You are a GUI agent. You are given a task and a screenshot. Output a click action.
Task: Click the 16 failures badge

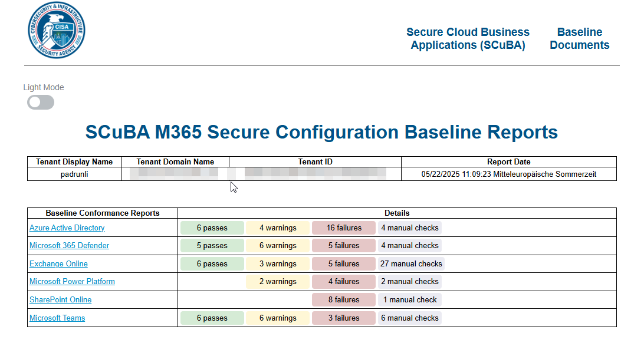[344, 228]
